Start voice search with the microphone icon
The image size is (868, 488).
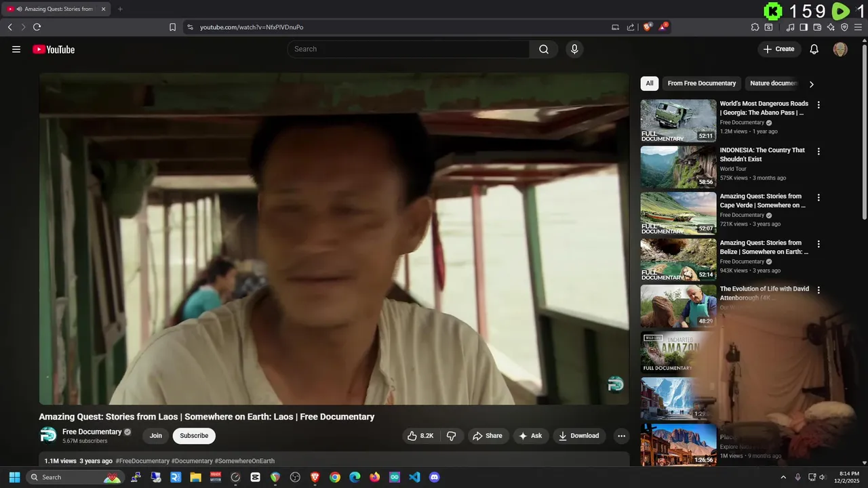coord(574,49)
